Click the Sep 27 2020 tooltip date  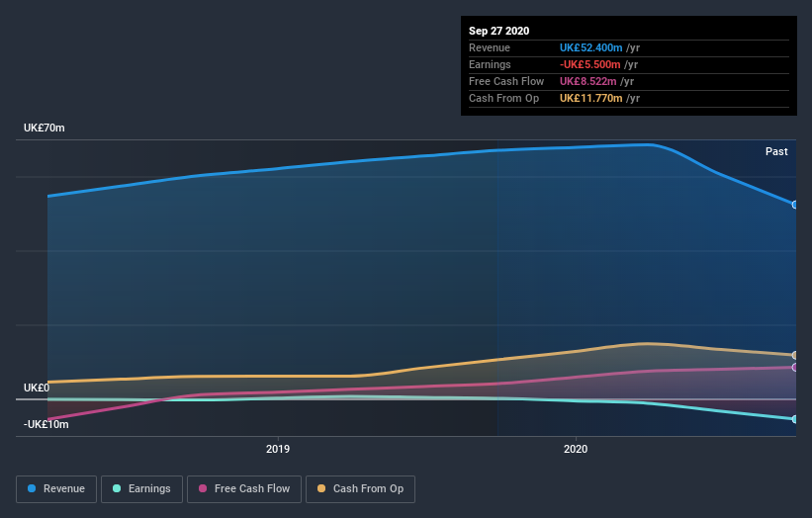tap(499, 31)
